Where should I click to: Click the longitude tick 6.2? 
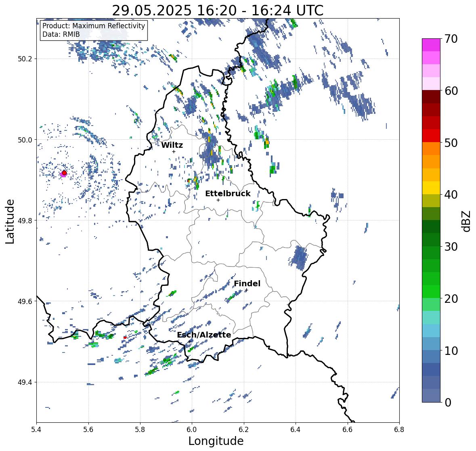pos(244,429)
